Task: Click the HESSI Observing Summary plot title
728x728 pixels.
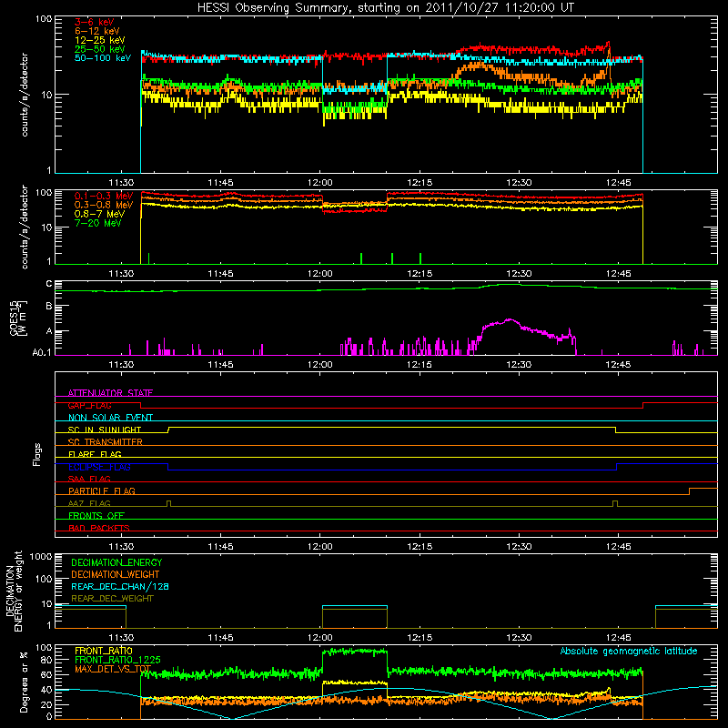Action: click(385, 8)
